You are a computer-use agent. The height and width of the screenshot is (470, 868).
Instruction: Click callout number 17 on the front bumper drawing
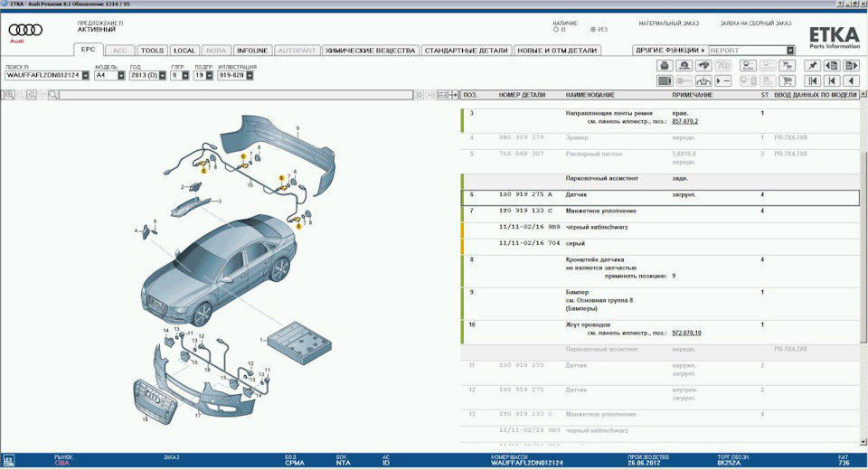[x=198, y=415]
